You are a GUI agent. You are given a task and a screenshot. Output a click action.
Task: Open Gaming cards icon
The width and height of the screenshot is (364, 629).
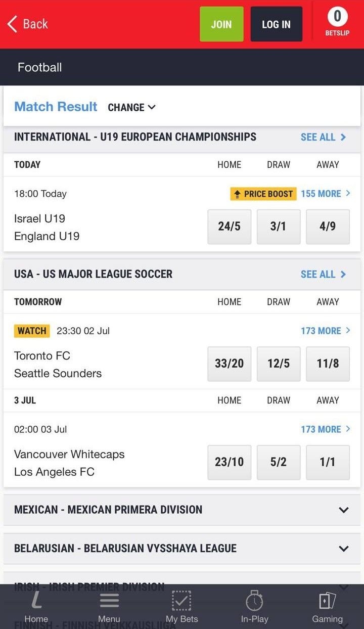[x=327, y=601]
